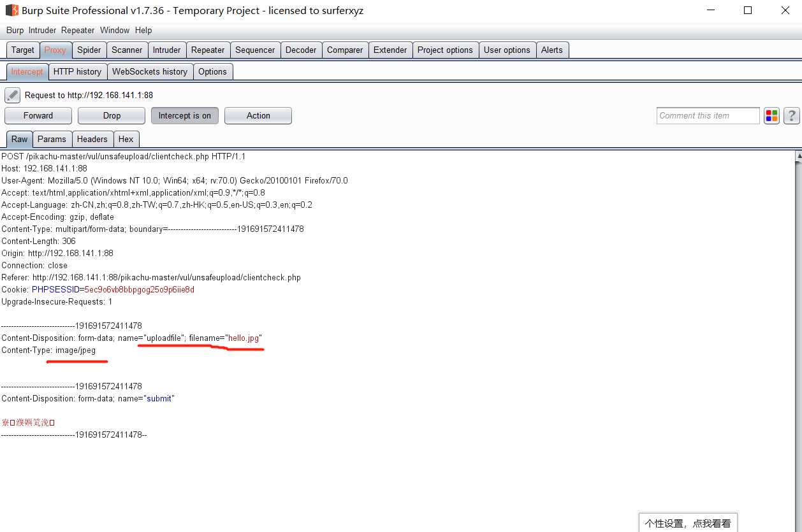Toggle the Intercept is on button

[x=185, y=115]
